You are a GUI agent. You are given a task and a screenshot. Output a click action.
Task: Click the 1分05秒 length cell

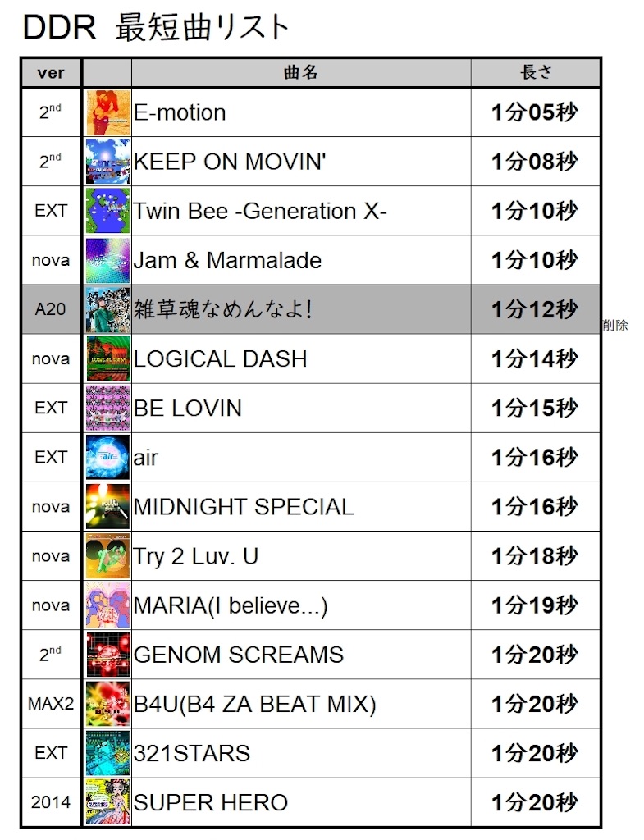[x=536, y=112]
